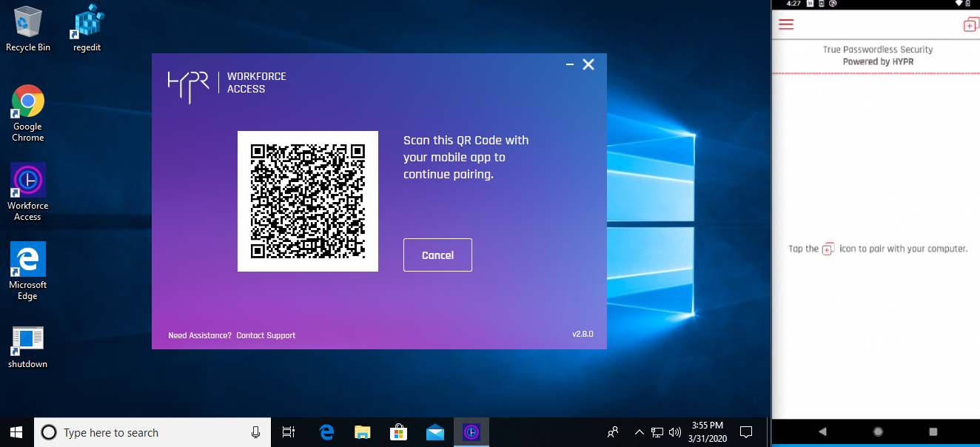Click the HYPR Workforce Access taskbar icon

(x=471, y=432)
